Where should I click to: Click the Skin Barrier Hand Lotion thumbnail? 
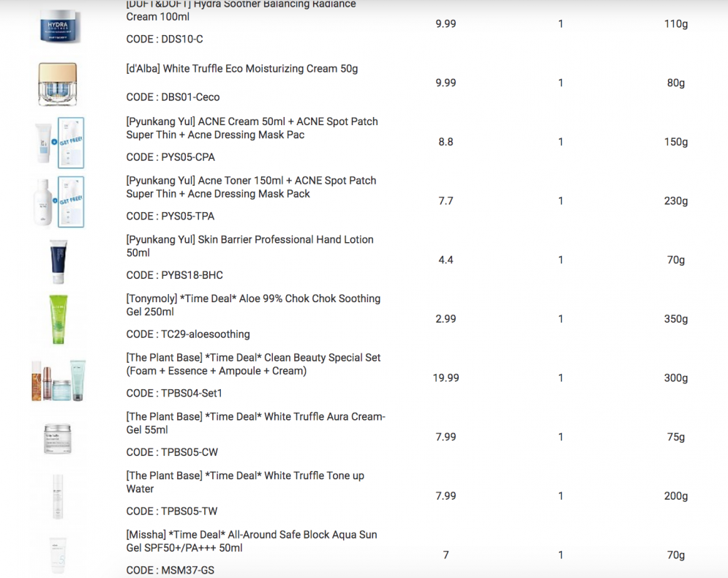click(x=59, y=261)
